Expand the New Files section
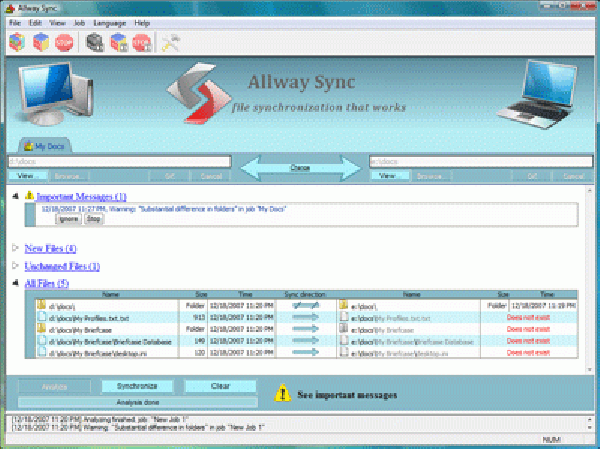Image resolution: width=600 pixels, height=449 pixels. (x=15, y=247)
